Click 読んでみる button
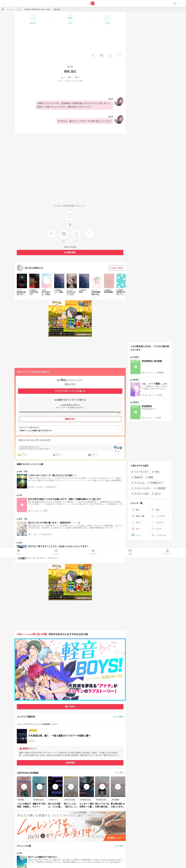 (70, 707)
